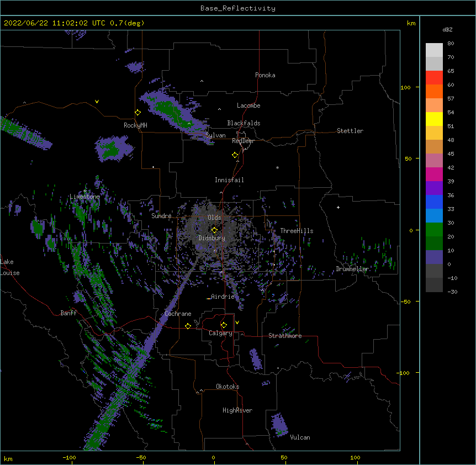Pick the white 70-80 dBZ legend swatch
The image size is (476, 465).
[x=434, y=50]
